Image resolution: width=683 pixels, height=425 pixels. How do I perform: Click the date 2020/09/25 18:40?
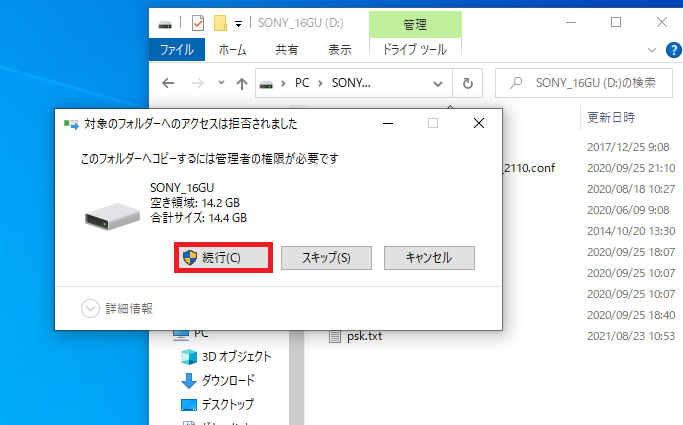pos(631,315)
